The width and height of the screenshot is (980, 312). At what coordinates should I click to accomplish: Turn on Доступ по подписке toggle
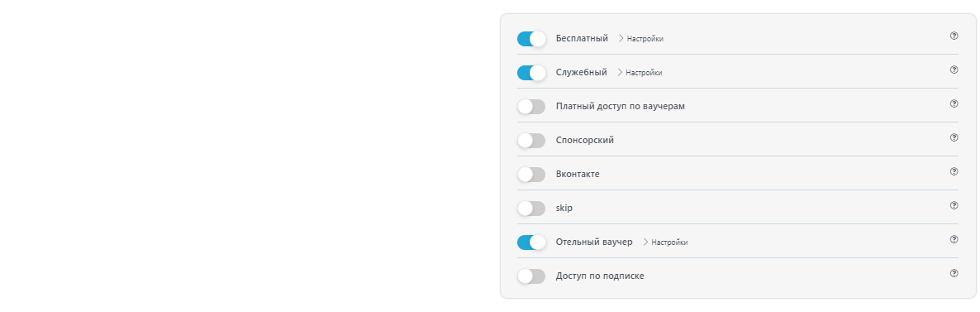pos(531,276)
